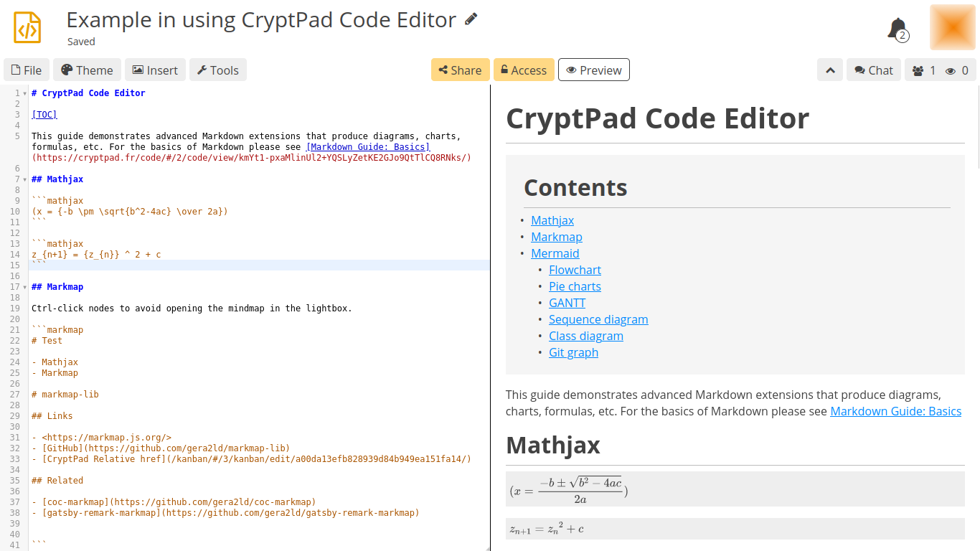The width and height of the screenshot is (980, 551).
Task: Click the '## Markmap' heading in the editor
Action: click(57, 287)
